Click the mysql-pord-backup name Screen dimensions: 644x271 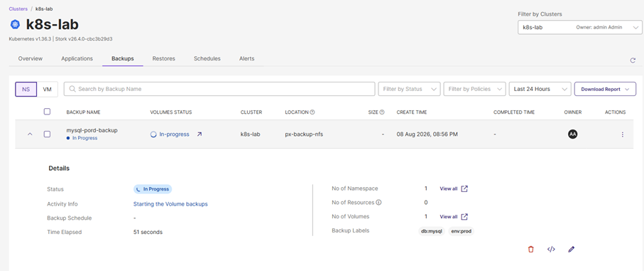[92, 130]
